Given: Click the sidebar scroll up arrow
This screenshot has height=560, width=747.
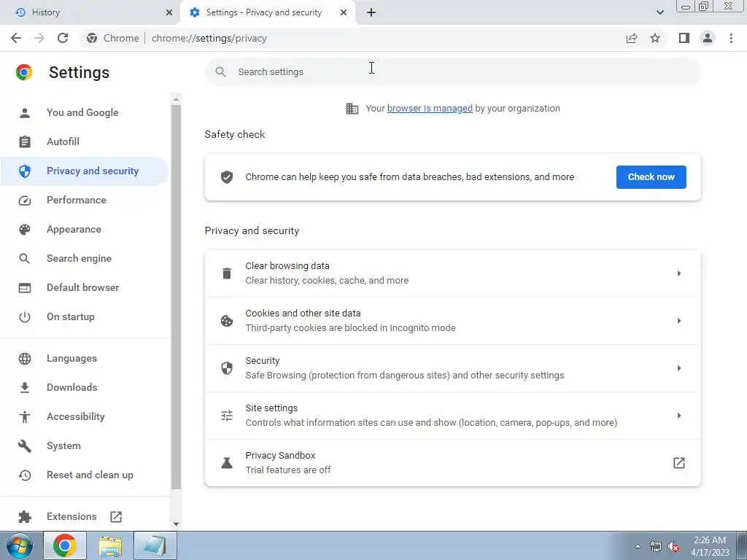Looking at the screenshot, I should pyautogui.click(x=177, y=99).
